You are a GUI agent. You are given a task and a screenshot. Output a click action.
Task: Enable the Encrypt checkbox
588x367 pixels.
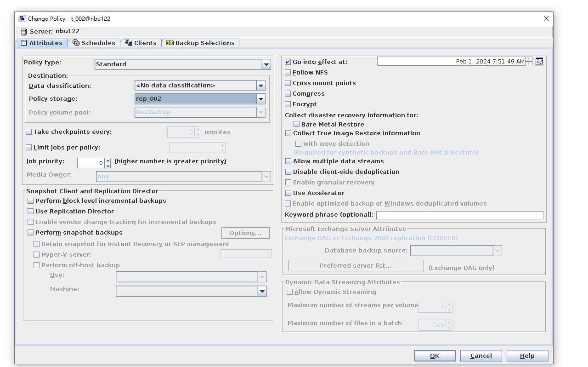point(288,104)
